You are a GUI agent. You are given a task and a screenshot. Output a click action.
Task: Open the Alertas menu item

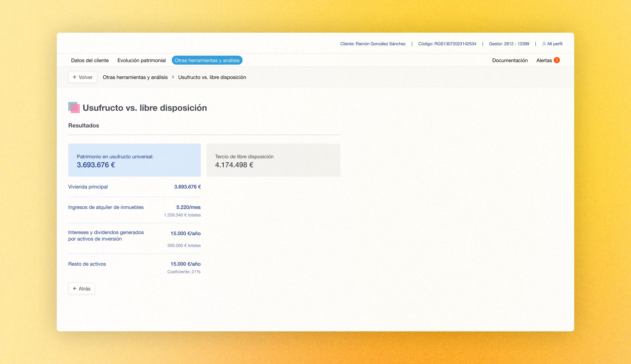pos(544,60)
